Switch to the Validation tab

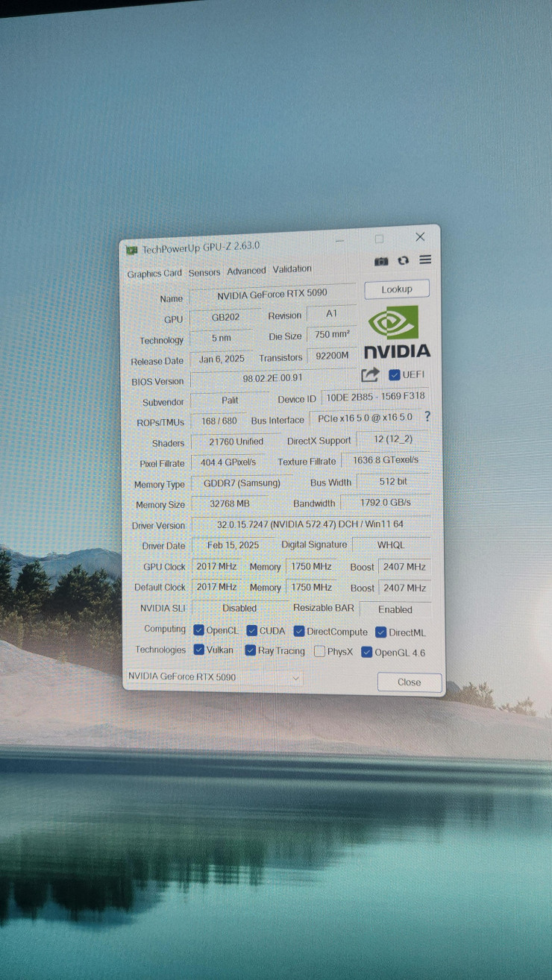tap(292, 269)
